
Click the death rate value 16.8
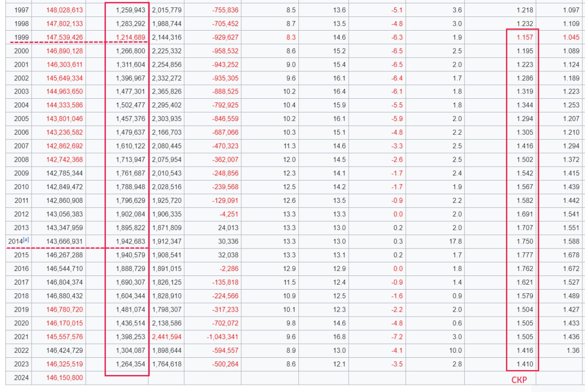point(339,337)
